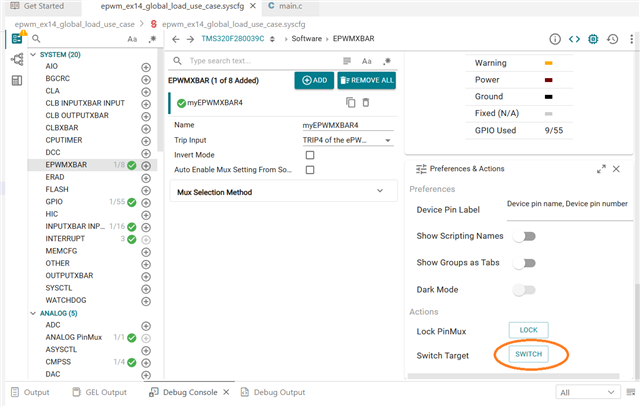Click the Ground black color swatch
The width and height of the screenshot is (640, 407).
pyautogui.click(x=549, y=97)
